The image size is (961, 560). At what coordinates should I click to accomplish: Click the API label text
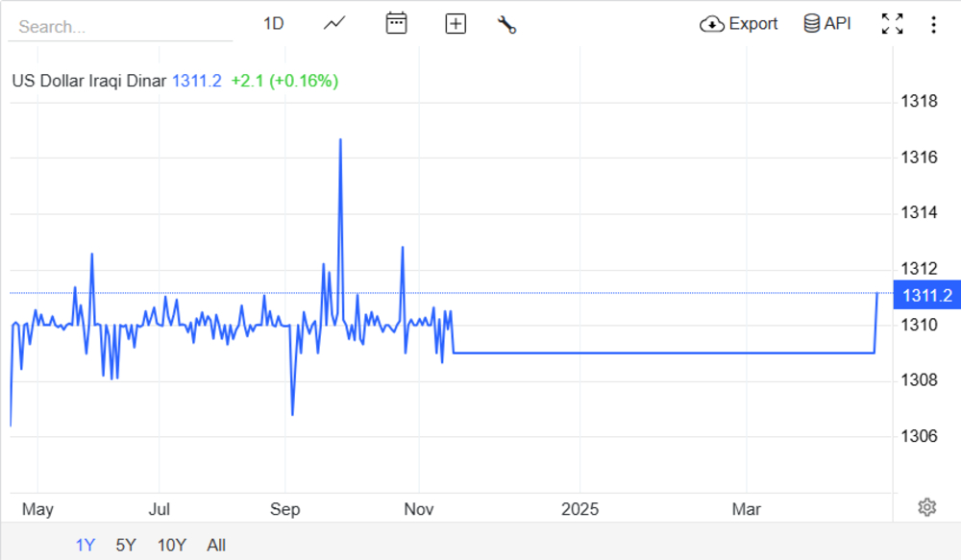[x=837, y=24]
